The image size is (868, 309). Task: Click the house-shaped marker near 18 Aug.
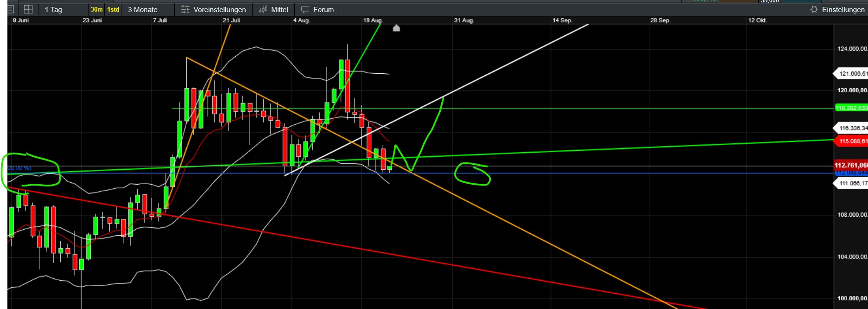[x=396, y=28]
